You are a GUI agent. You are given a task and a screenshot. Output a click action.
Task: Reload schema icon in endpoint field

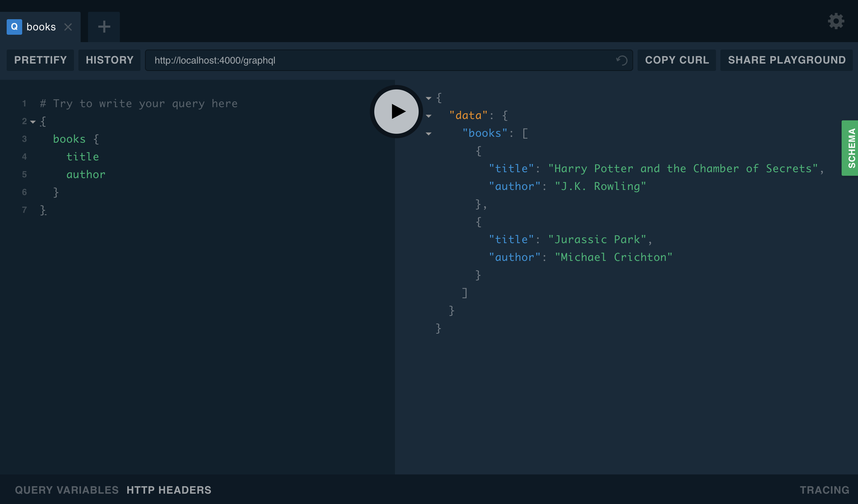pyautogui.click(x=622, y=60)
